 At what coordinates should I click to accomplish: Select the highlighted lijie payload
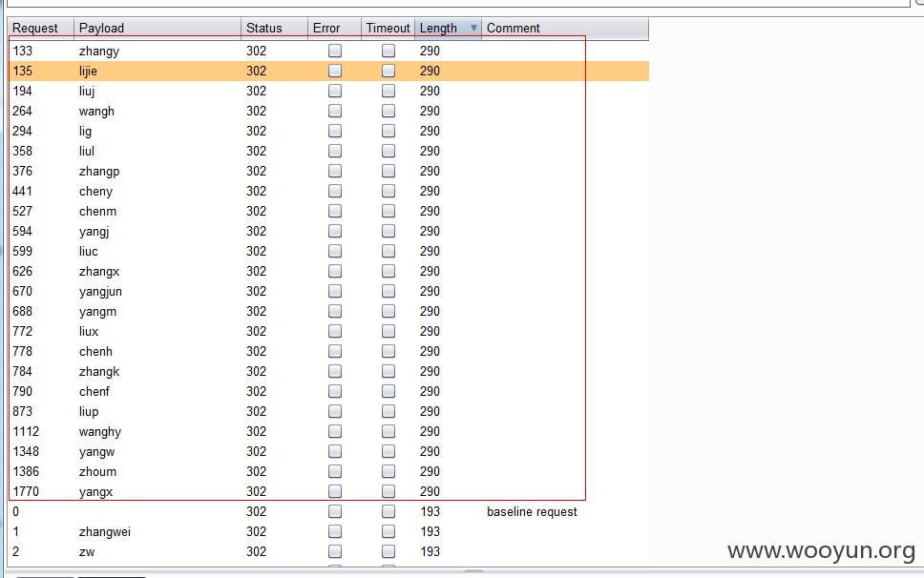click(x=328, y=71)
